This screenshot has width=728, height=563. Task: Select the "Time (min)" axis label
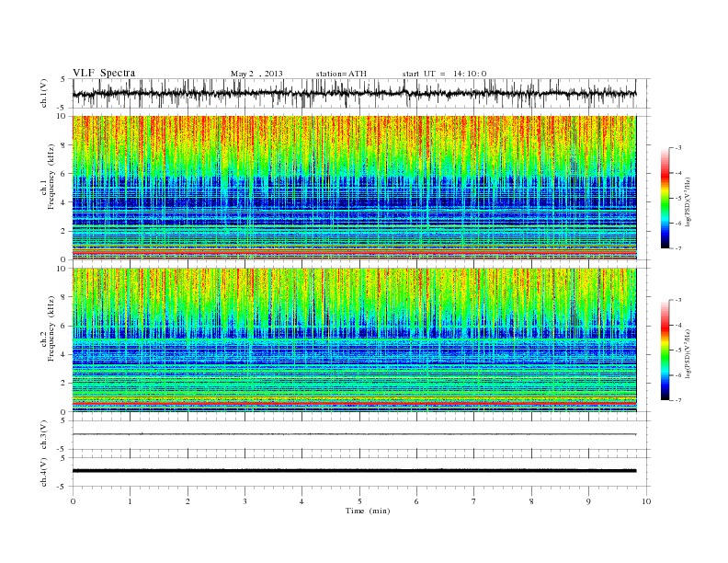(x=368, y=511)
